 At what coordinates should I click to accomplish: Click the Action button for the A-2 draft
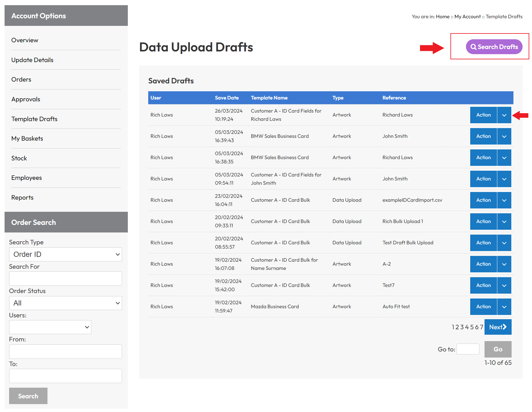pos(483,264)
